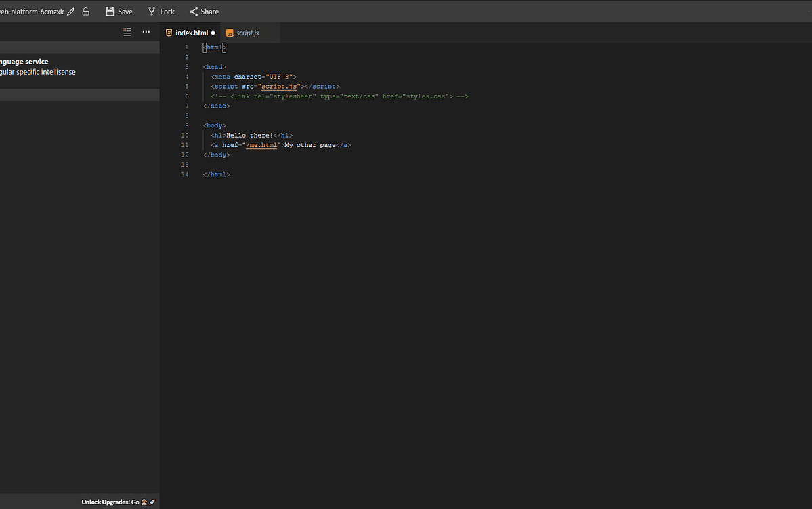Expand the language service settings entry
Screen dimensions: 812x509
(25, 61)
